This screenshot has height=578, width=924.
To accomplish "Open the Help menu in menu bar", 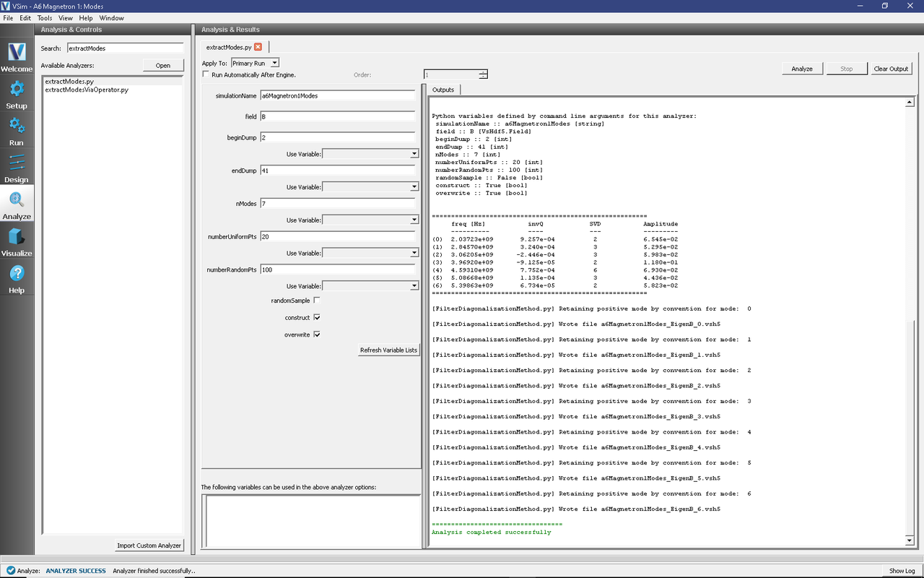I will (x=86, y=18).
